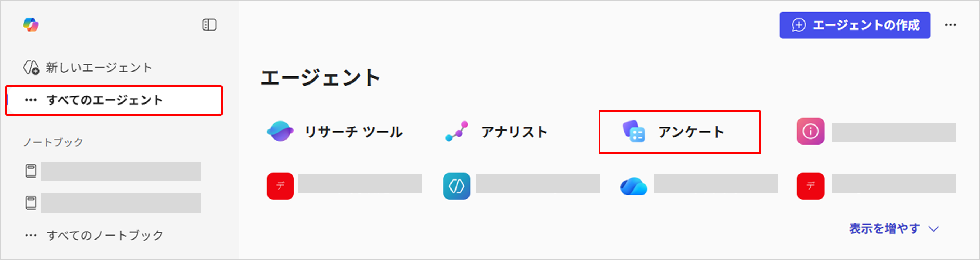This screenshot has height=260, width=980.
Task: Click the エージェント page heading
Action: 320,78
